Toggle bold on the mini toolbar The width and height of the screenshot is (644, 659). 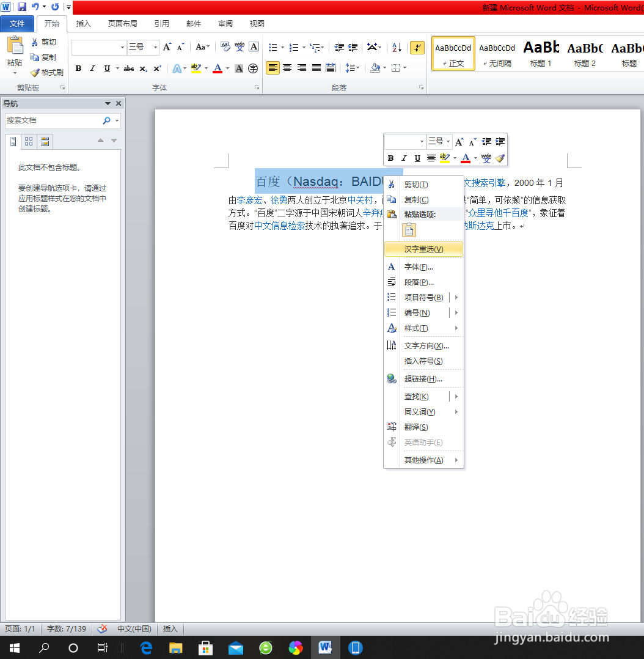click(390, 158)
